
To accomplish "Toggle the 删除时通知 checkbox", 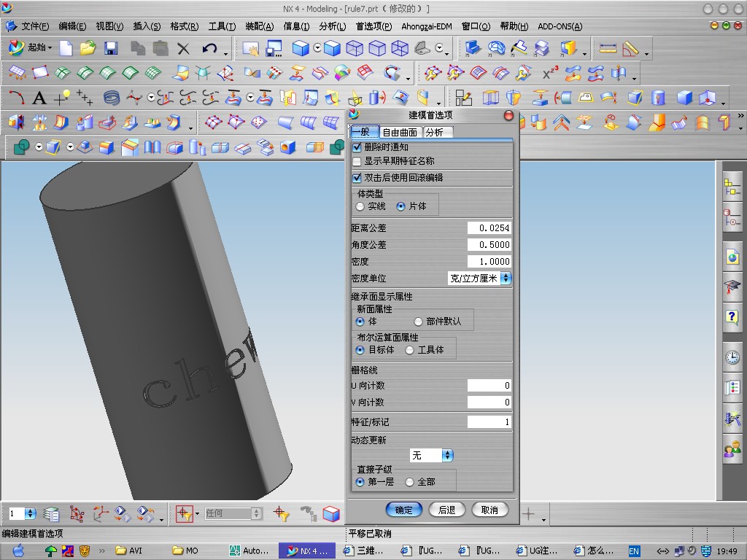I will tap(357, 147).
